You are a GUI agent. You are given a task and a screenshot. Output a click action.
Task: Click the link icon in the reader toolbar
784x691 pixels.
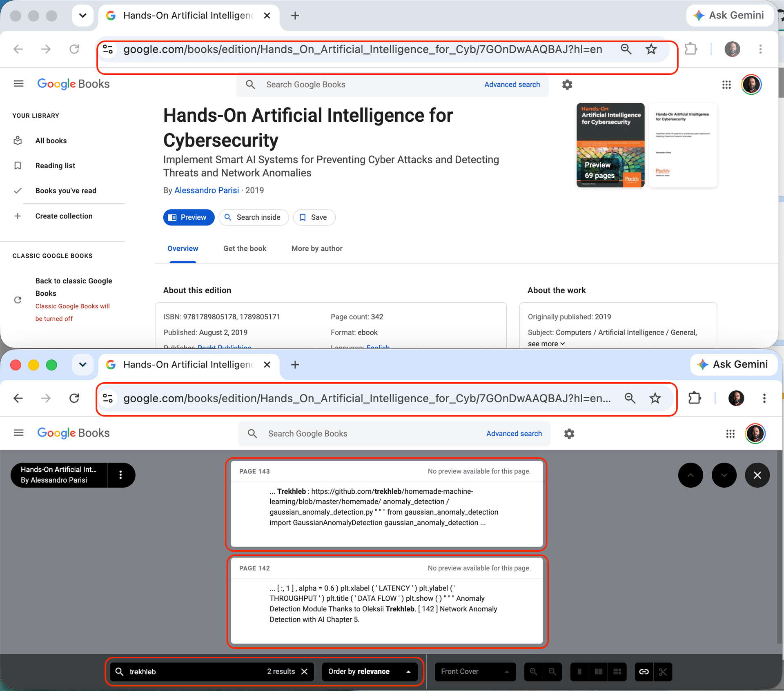tap(644, 672)
